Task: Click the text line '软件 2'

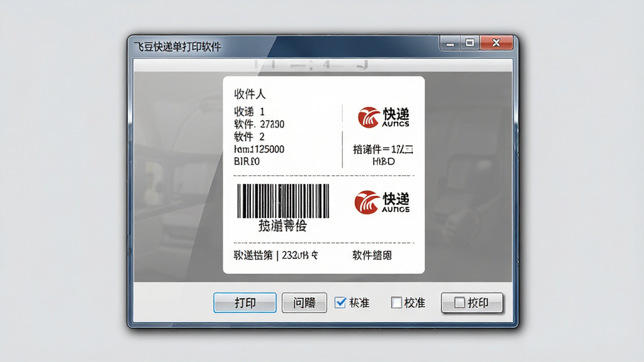Action: tap(249, 136)
